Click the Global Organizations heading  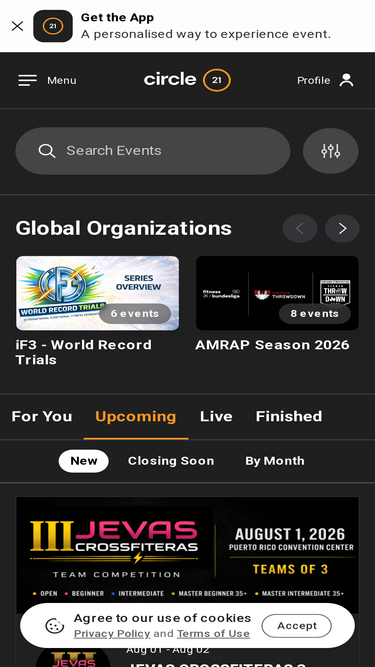pos(124,228)
